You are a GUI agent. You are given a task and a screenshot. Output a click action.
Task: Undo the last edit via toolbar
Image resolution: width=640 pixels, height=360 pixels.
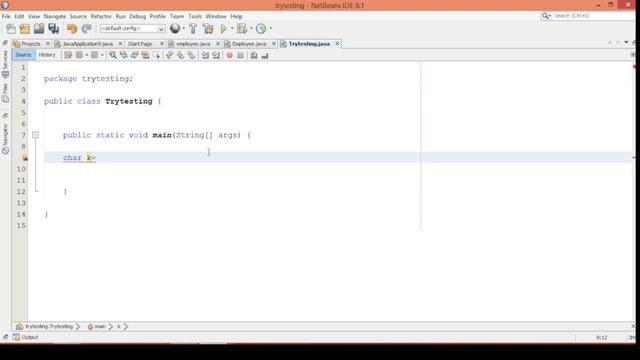(72, 29)
